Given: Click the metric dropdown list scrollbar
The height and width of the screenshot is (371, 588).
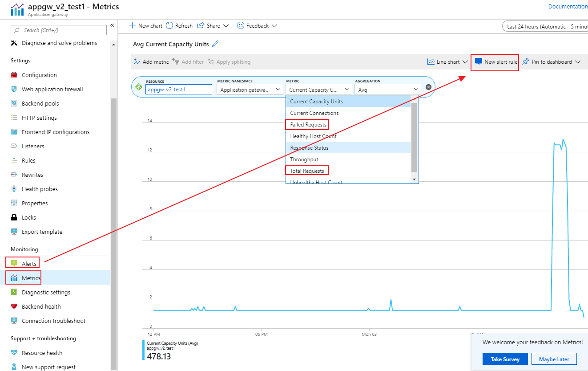Looking at the screenshot, I should click(414, 137).
